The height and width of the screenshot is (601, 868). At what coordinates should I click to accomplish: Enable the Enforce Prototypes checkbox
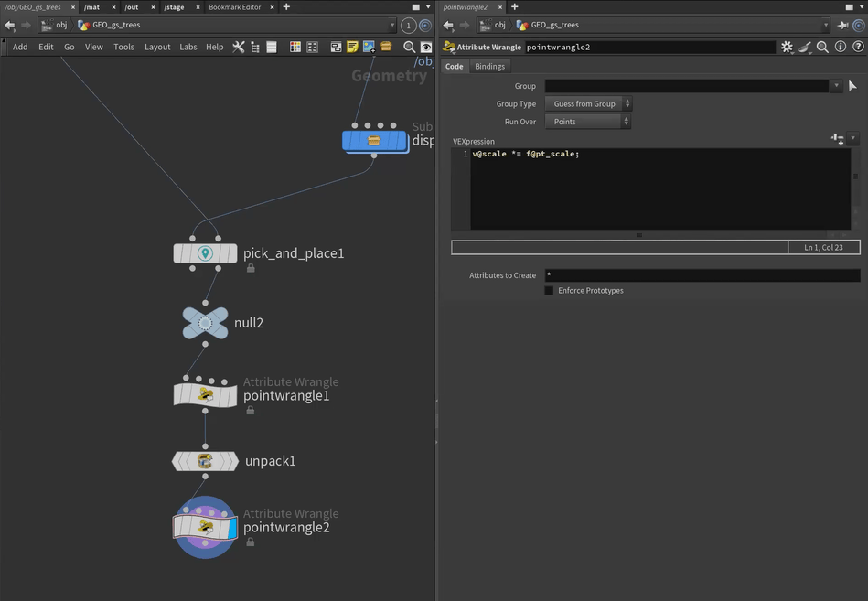(x=549, y=291)
